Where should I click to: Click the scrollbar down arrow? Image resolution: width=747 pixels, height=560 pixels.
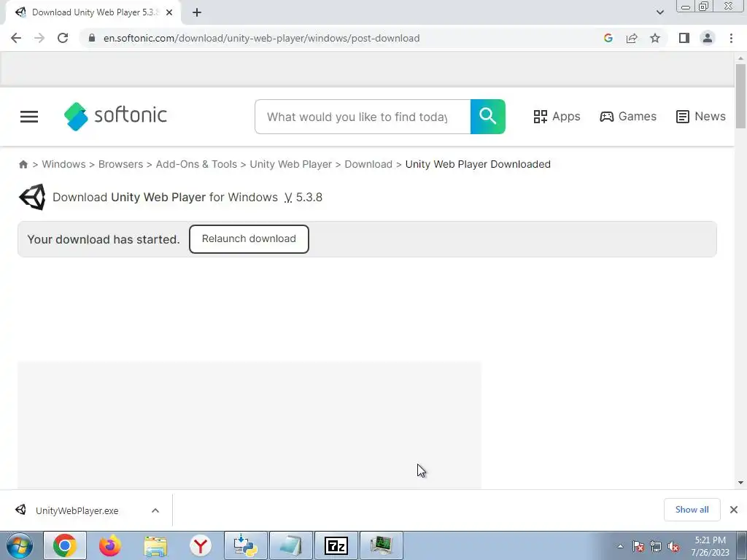(x=740, y=483)
